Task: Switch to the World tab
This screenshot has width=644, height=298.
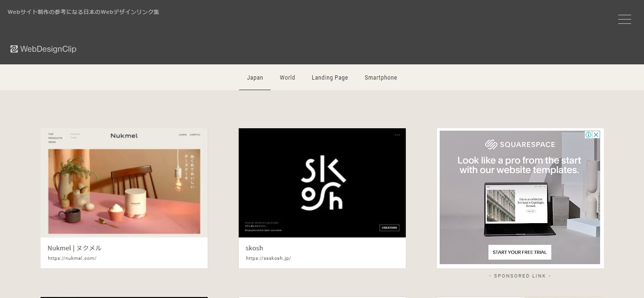Action: click(x=287, y=78)
